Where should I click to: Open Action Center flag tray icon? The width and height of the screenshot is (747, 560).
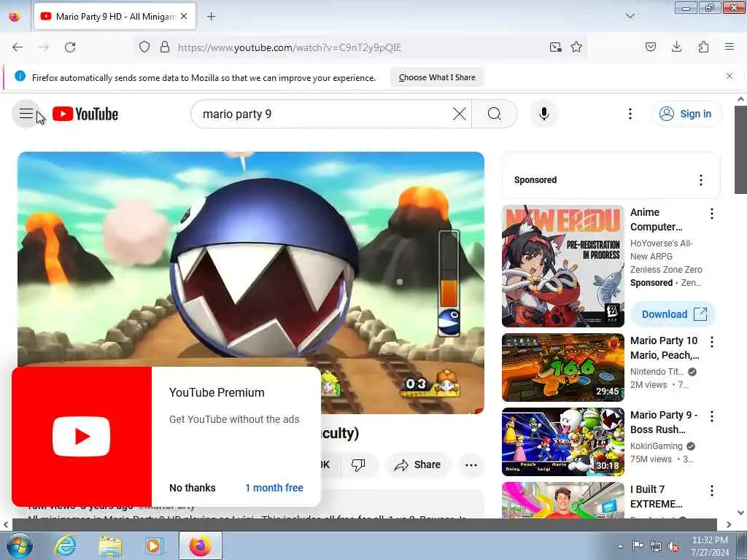pos(638,545)
